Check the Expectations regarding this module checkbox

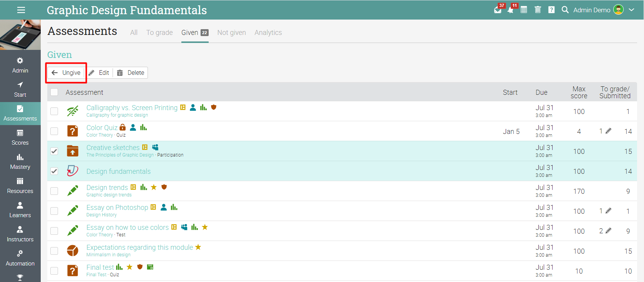[x=54, y=251]
